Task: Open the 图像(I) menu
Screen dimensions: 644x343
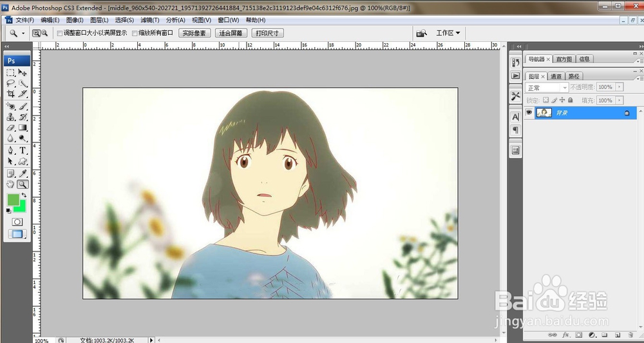Action: point(75,20)
